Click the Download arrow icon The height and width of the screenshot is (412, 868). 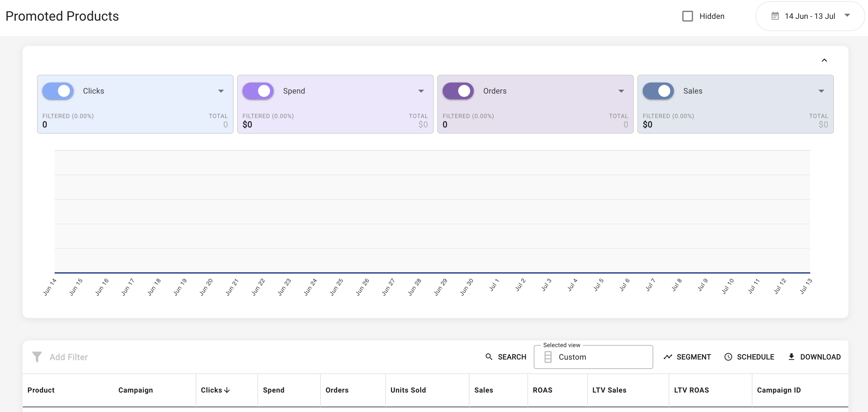pos(791,356)
